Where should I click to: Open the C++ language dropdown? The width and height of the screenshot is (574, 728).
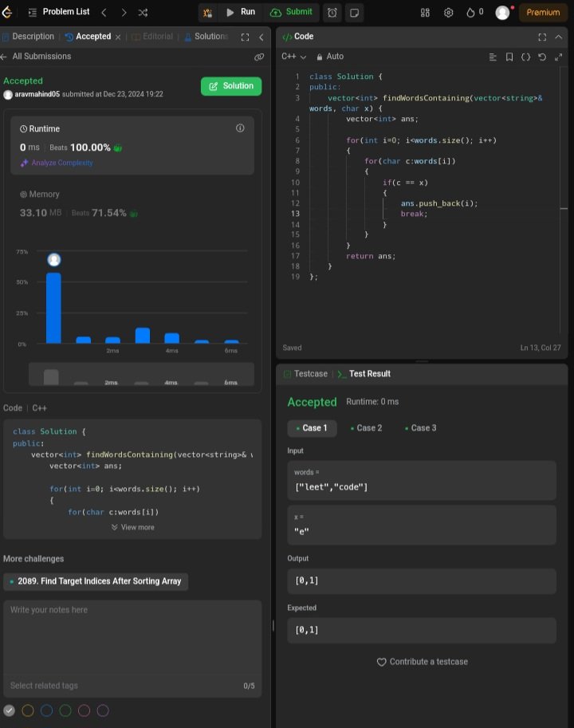point(293,57)
